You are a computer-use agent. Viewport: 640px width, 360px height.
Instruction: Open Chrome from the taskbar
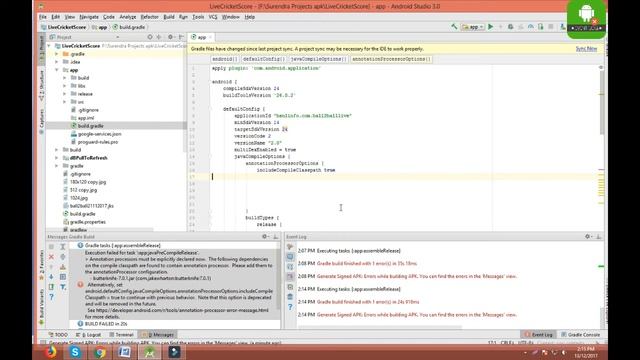[x=100, y=352]
